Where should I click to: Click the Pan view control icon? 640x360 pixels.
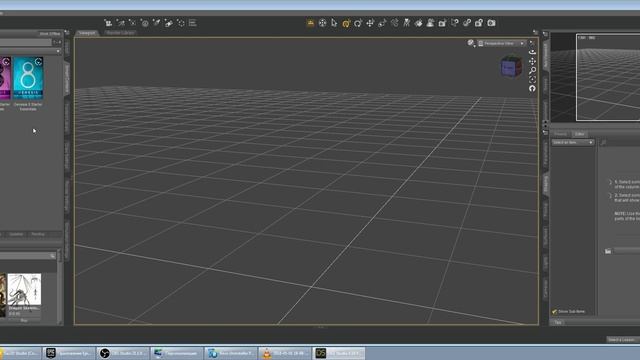point(532,61)
